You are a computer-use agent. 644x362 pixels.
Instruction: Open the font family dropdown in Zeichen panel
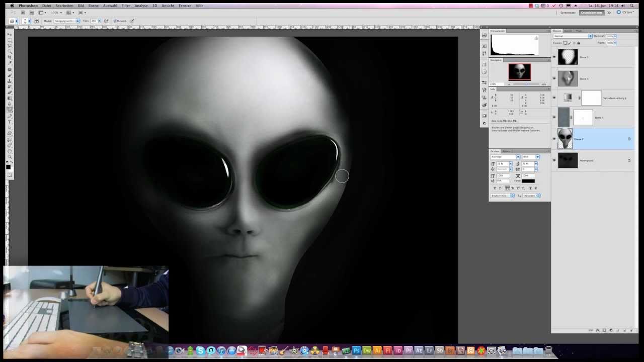pos(505,157)
